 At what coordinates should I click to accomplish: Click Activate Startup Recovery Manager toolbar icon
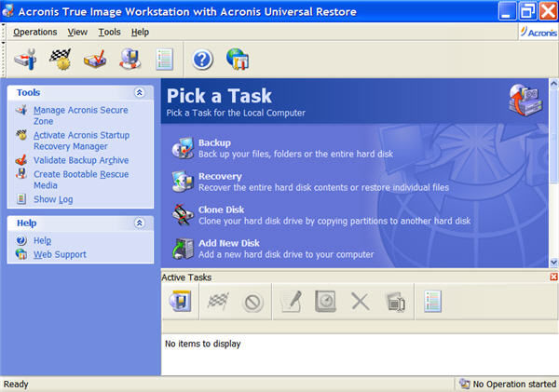coord(60,60)
